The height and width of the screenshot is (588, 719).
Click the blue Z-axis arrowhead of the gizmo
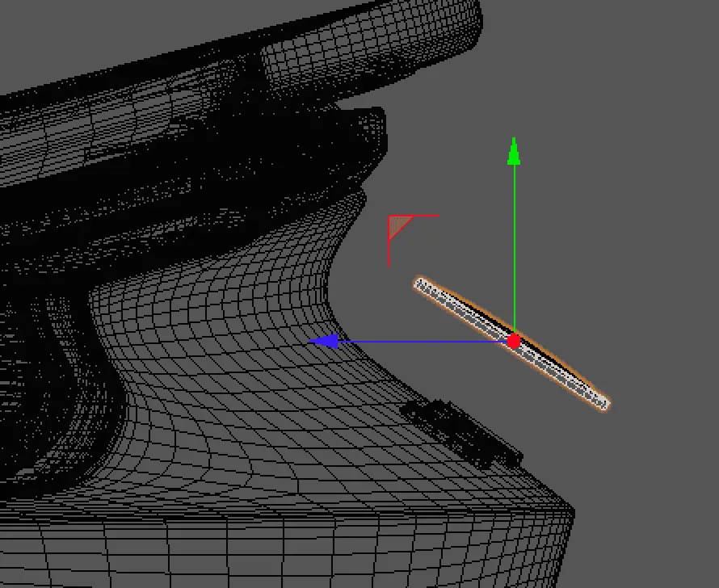pyautogui.click(x=322, y=342)
